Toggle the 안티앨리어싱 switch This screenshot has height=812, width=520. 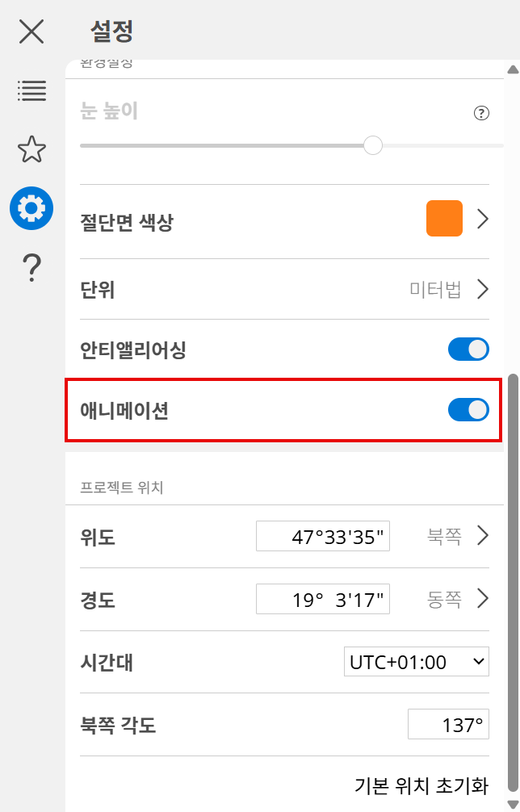(x=468, y=349)
